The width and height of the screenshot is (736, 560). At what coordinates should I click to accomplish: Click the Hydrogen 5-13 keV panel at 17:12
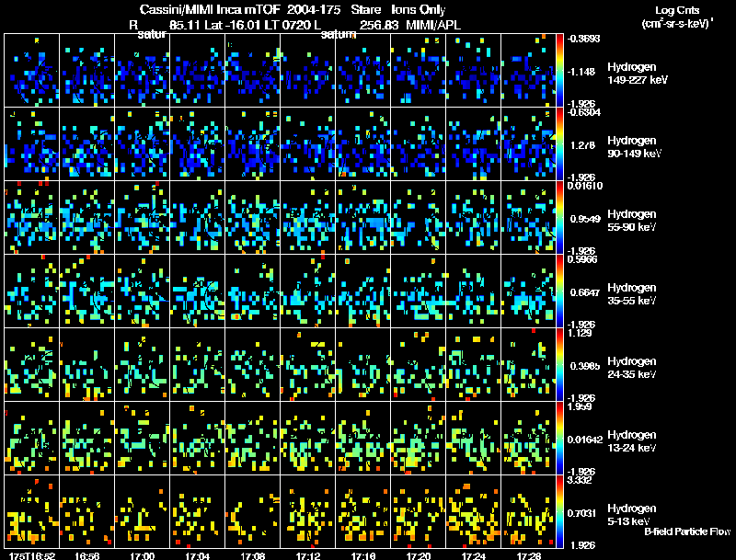(x=308, y=511)
